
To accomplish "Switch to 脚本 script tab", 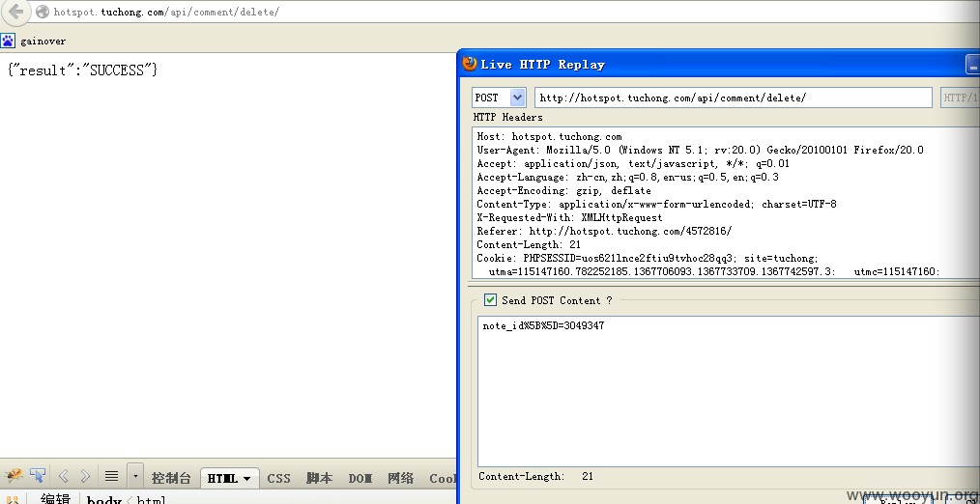I will [x=319, y=478].
